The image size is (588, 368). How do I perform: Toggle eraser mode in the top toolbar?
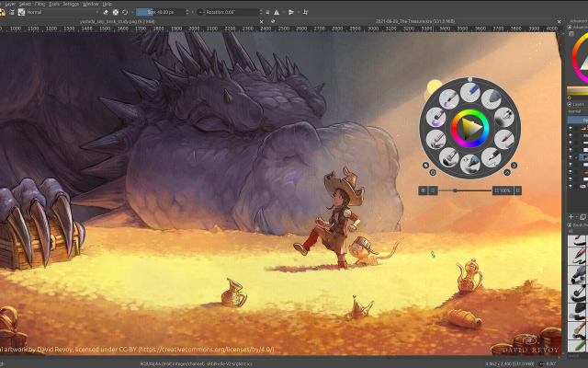click(x=106, y=12)
